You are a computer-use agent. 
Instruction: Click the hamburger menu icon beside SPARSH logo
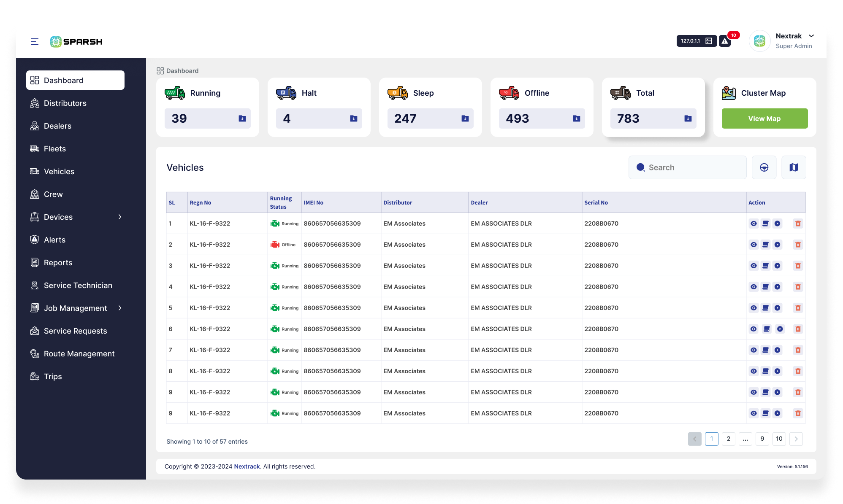point(35,41)
